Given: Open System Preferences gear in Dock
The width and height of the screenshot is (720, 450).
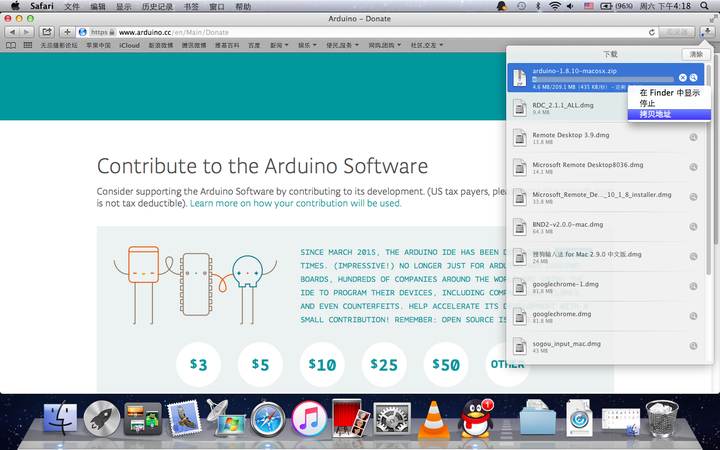Looking at the screenshot, I should [x=392, y=418].
